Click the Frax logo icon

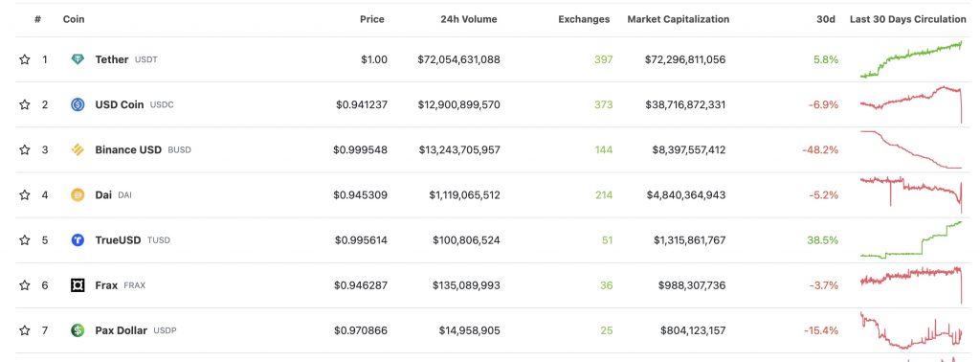pos(78,285)
